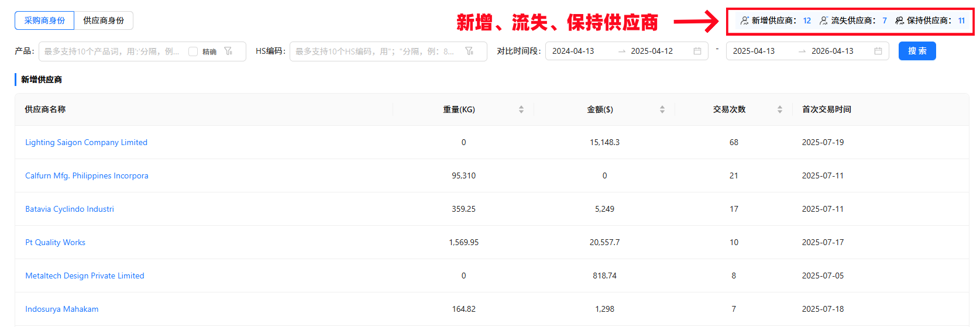The height and width of the screenshot is (327, 980).
Task: Open Lighting Saigon Company Limited link
Action: [x=86, y=142]
